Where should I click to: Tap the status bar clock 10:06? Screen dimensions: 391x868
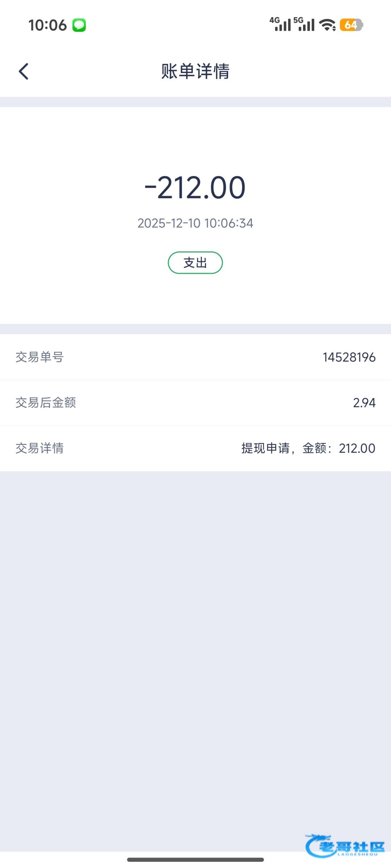[47, 25]
